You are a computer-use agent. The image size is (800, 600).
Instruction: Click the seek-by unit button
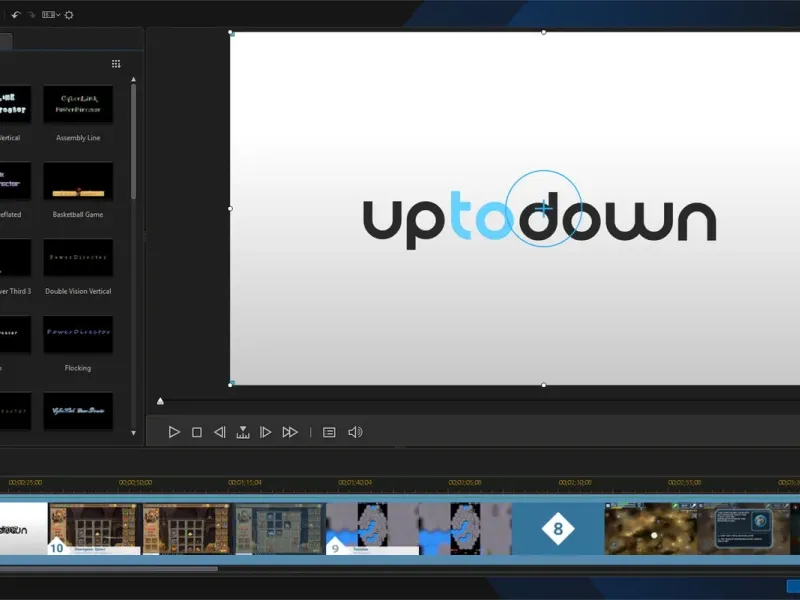coord(243,432)
